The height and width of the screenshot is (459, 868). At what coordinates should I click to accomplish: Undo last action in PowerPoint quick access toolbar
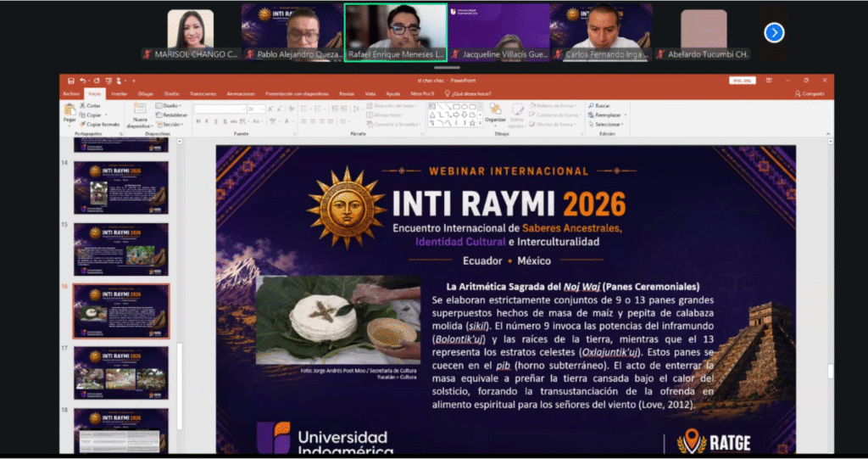[82, 81]
